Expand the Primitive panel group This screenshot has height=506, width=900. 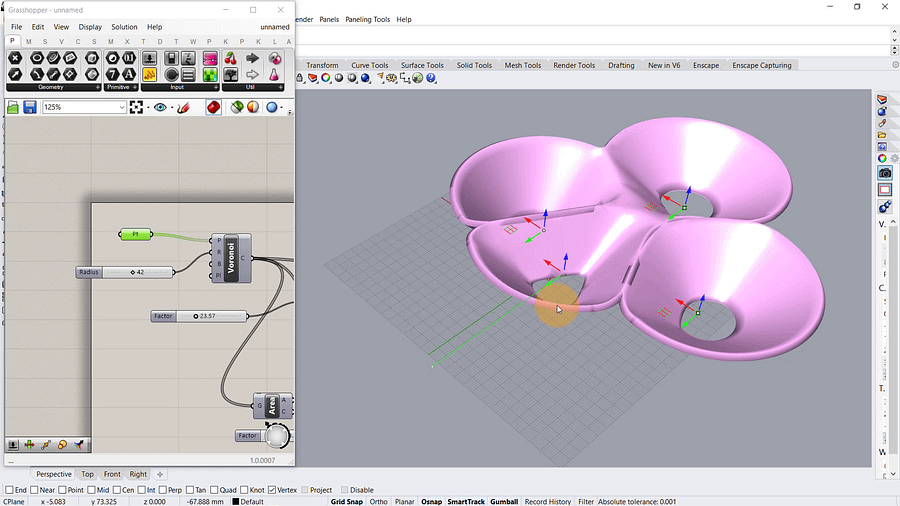[x=135, y=87]
